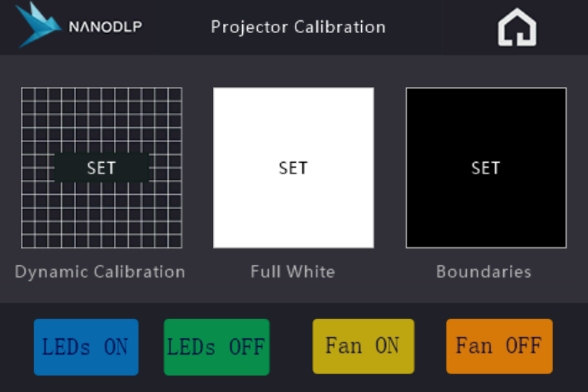Turn the LEDs on
Image resolution: width=588 pixels, height=392 pixels.
coord(86,347)
